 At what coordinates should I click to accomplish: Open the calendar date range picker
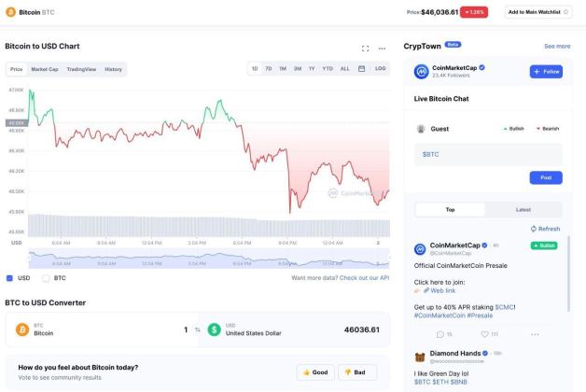(361, 69)
